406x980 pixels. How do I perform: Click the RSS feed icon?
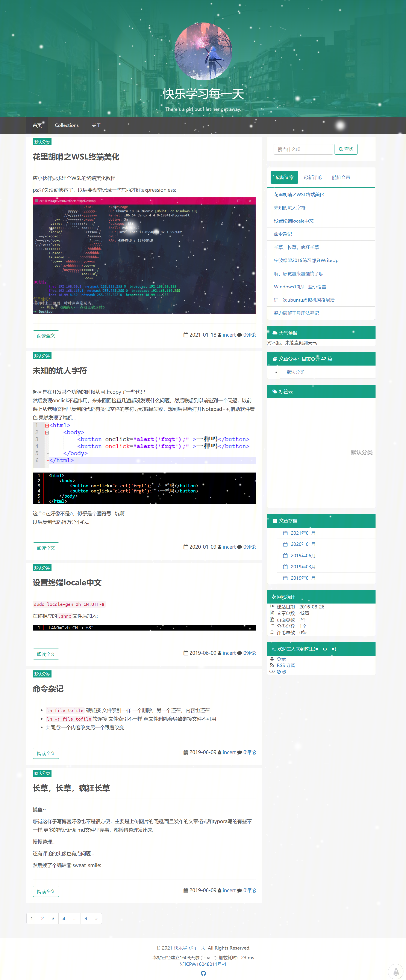272,665
